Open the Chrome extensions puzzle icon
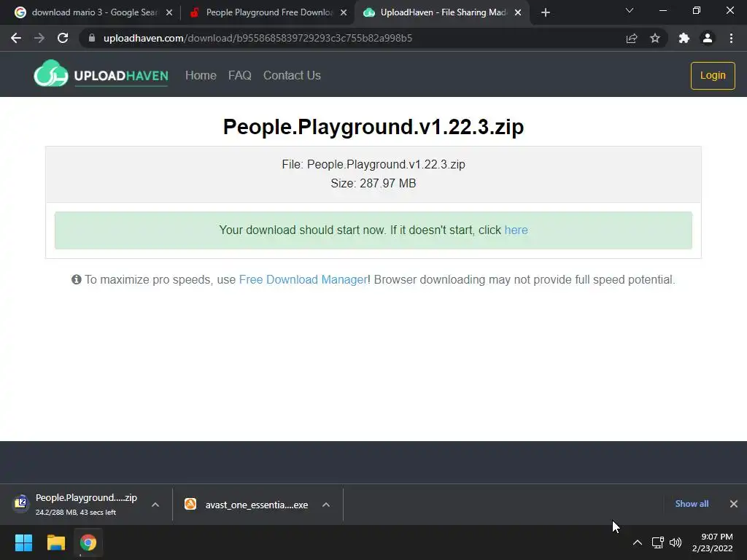This screenshot has width=747, height=560. coord(684,38)
